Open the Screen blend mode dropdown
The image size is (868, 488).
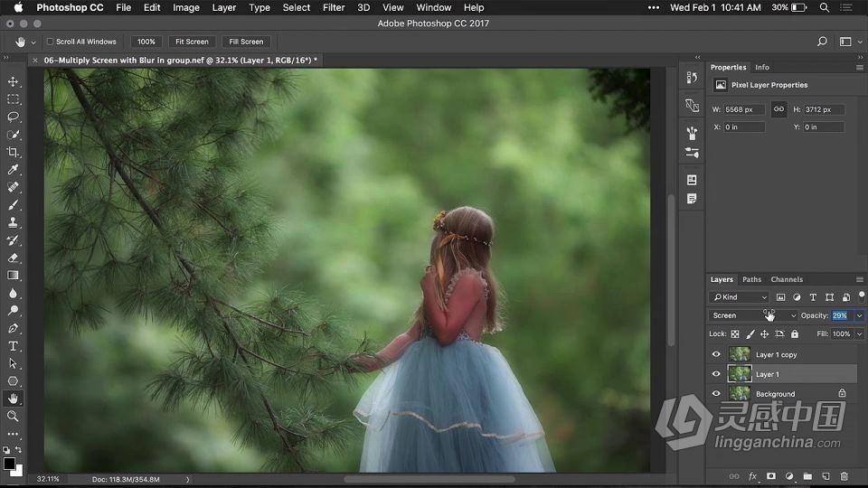pos(753,315)
